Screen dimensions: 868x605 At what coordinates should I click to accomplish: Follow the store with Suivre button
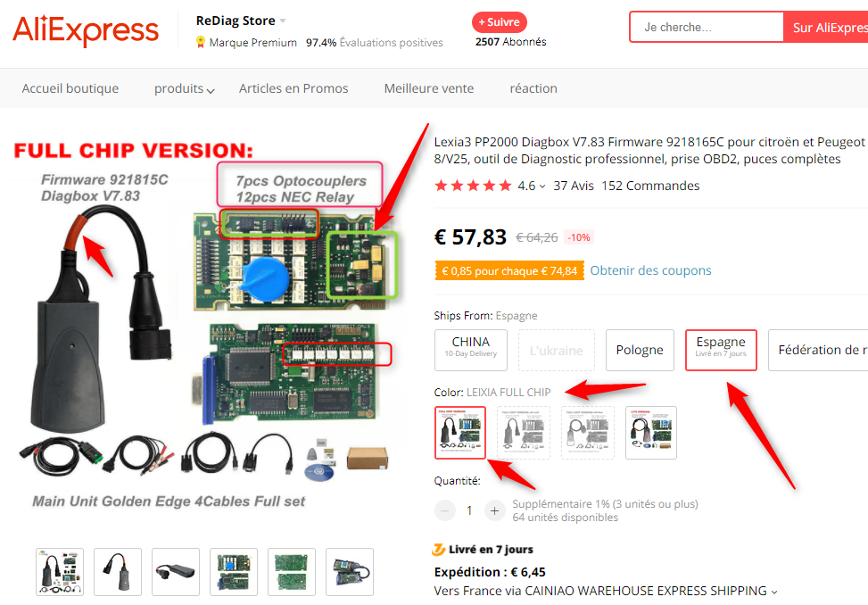500,22
